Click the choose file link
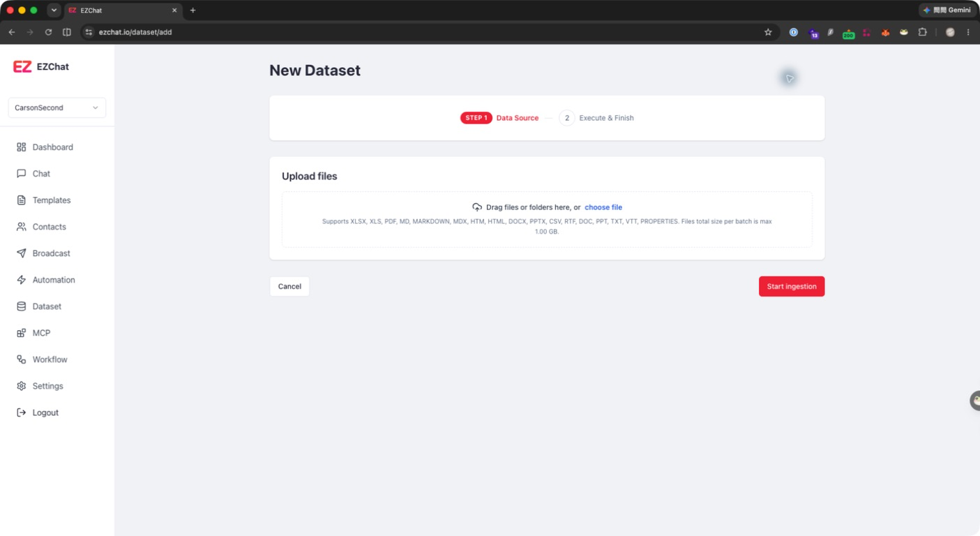 pyautogui.click(x=603, y=207)
